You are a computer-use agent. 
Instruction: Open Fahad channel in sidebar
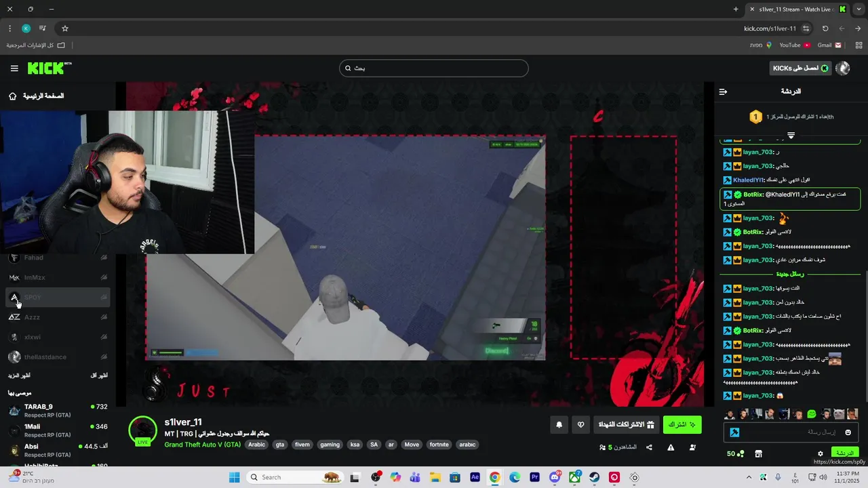[x=57, y=258]
